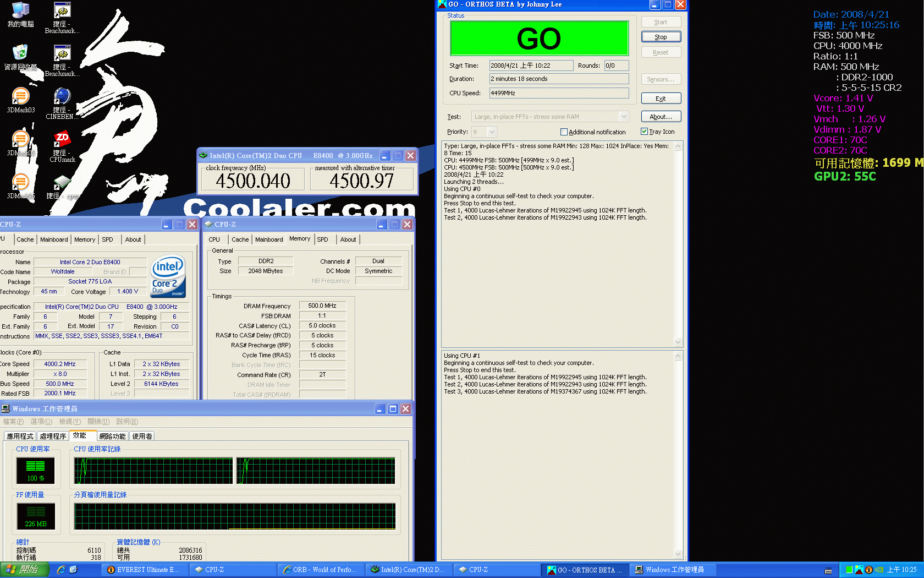Switch to GO - ORTHOS BETA taskbar button
Screen dimensions: 924x578
tap(585, 570)
